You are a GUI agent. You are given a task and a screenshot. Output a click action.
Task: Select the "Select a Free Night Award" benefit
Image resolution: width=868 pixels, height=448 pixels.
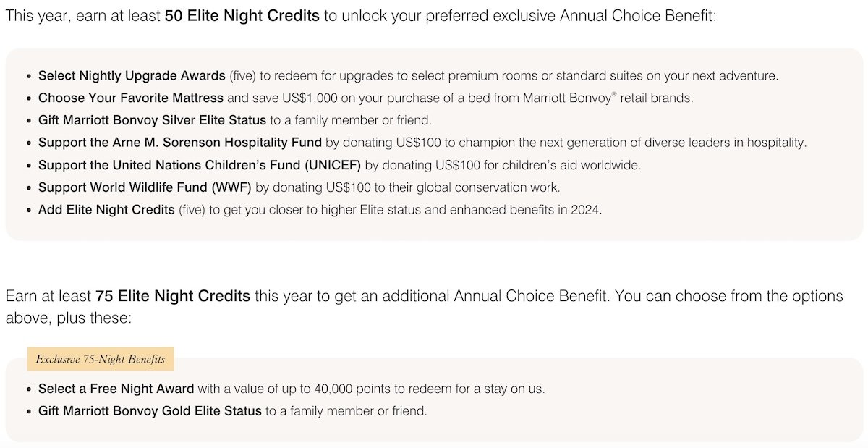(x=116, y=389)
